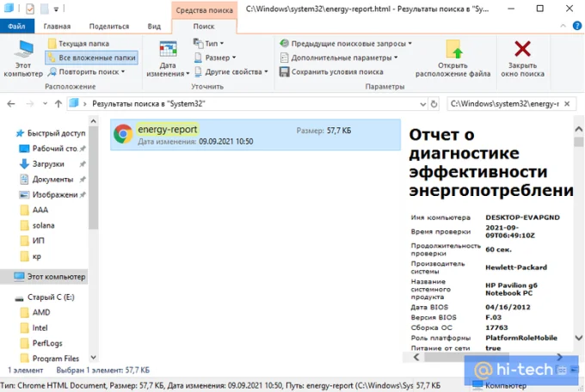Click Save search conditions icon
The width and height of the screenshot is (585, 392).
click(x=284, y=72)
